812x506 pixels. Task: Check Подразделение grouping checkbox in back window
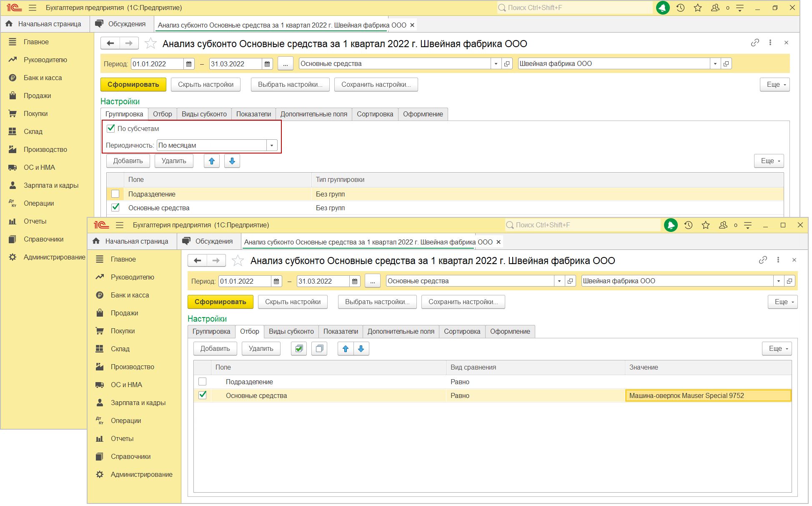click(x=115, y=194)
